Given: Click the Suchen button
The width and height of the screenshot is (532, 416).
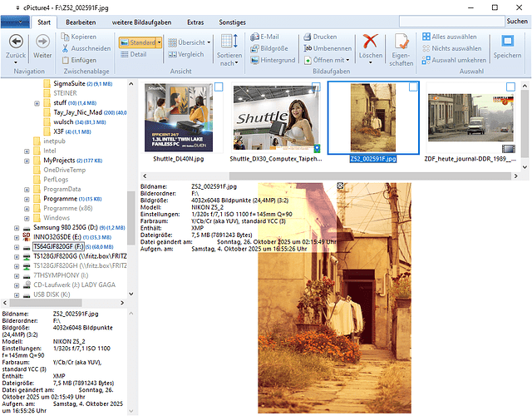Looking at the screenshot, I should tap(518, 19).
